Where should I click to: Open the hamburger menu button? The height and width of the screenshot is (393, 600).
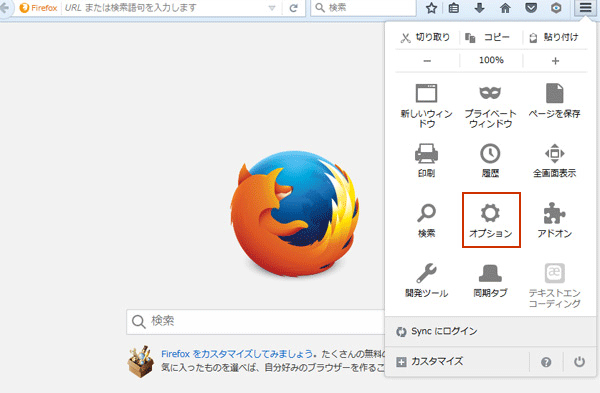coord(585,7)
